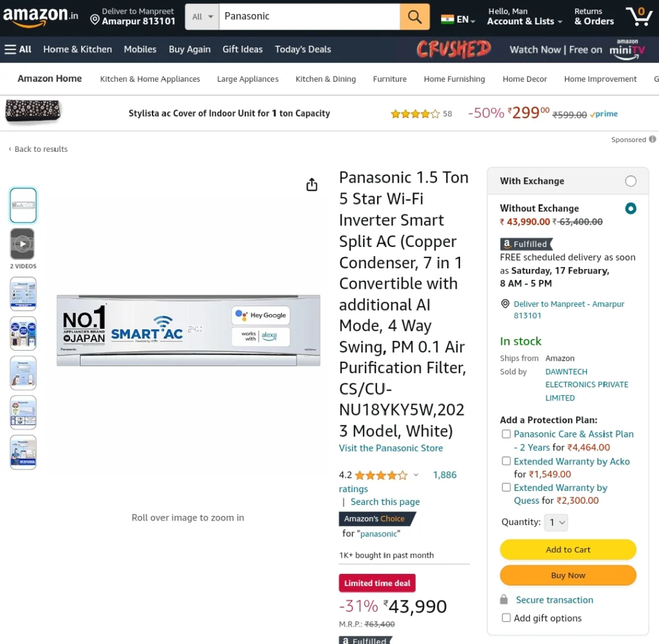Image resolution: width=659 pixels, height=644 pixels.
Task: Click the Add to Cart button
Action: [568, 549]
